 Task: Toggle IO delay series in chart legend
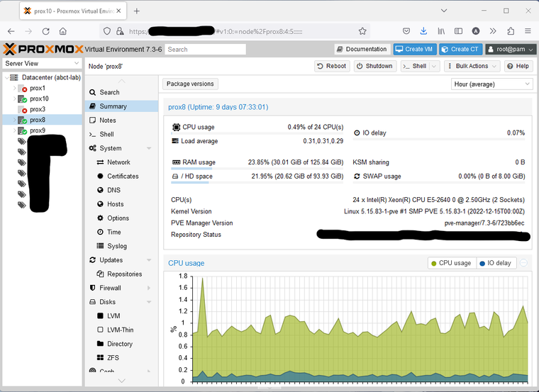click(x=494, y=263)
